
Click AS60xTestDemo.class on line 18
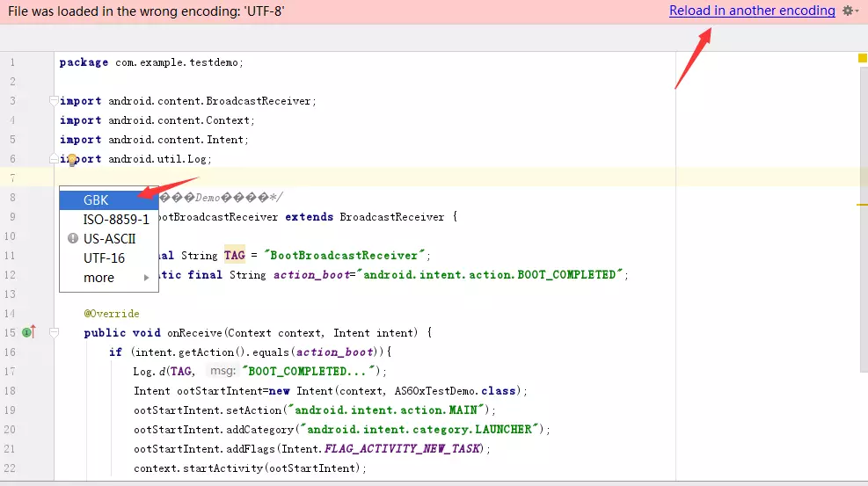(455, 391)
